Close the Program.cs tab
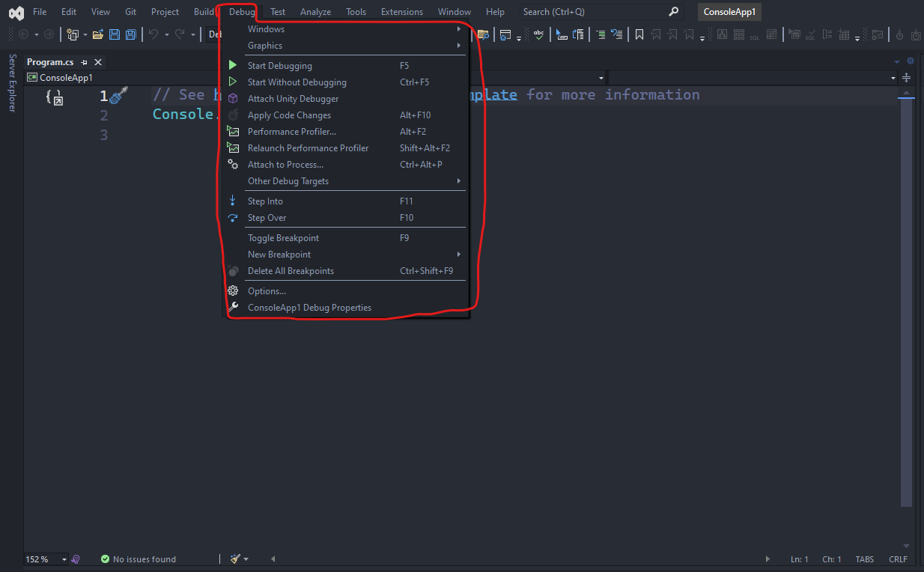The width and height of the screenshot is (924, 572). [98, 62]
